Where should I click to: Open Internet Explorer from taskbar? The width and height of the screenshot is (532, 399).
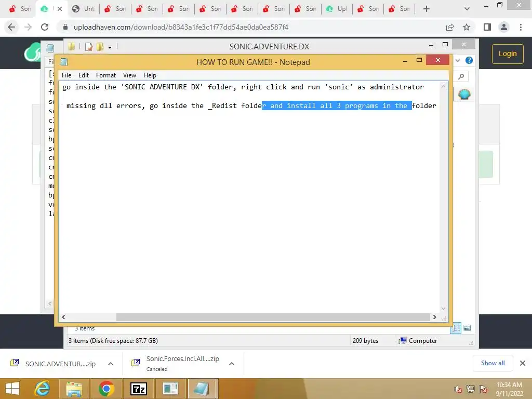point(43,389)
